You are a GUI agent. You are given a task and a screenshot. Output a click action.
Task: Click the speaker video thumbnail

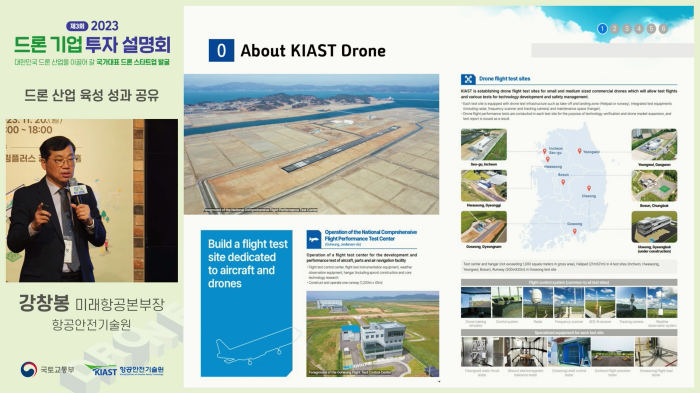pyautogui.click(x=92, y=201)
